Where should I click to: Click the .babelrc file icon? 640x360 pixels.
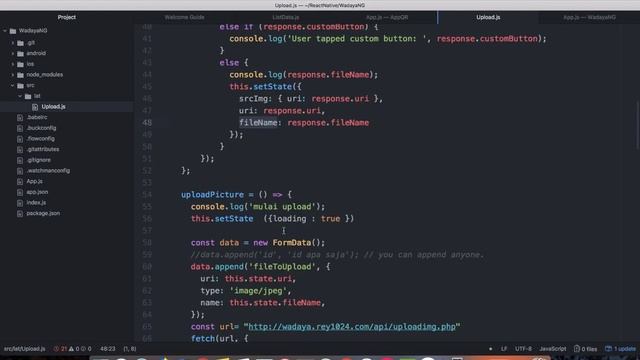(x=20, y=118)
